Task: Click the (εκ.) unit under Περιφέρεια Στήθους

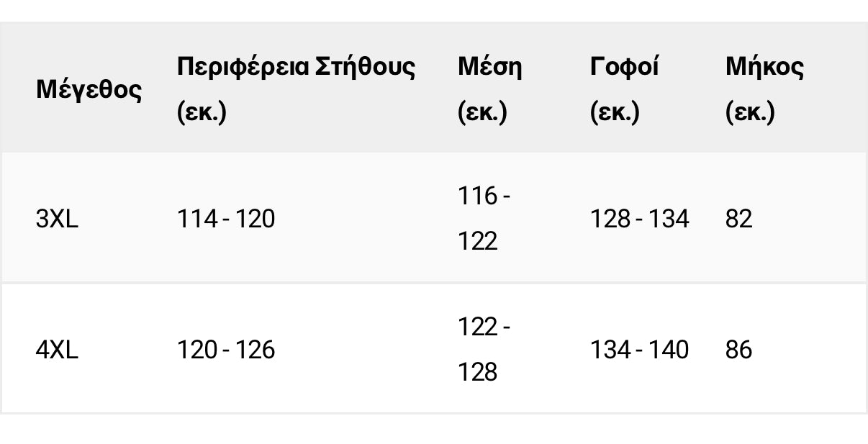Action: click(202, 113)
